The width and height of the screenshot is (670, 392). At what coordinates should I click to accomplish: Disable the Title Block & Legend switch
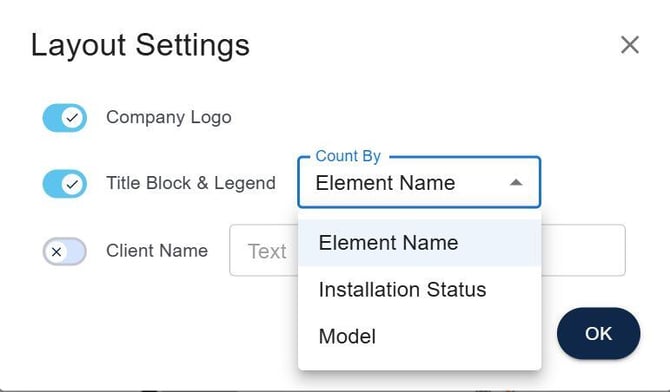[x=65, y=184]
